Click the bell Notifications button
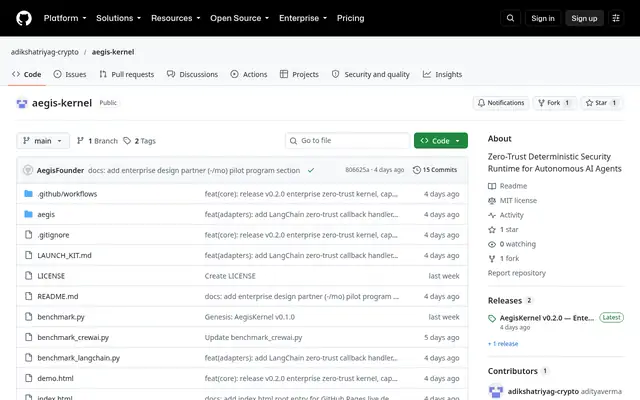Image resolution: width=640 pixels, height=400 pixels. tap(501, 103)
